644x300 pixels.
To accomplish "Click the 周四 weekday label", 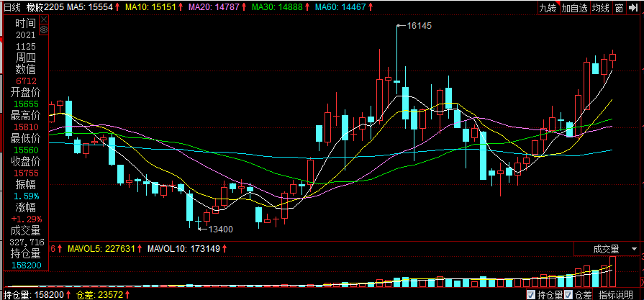I will tap(26, 58).
